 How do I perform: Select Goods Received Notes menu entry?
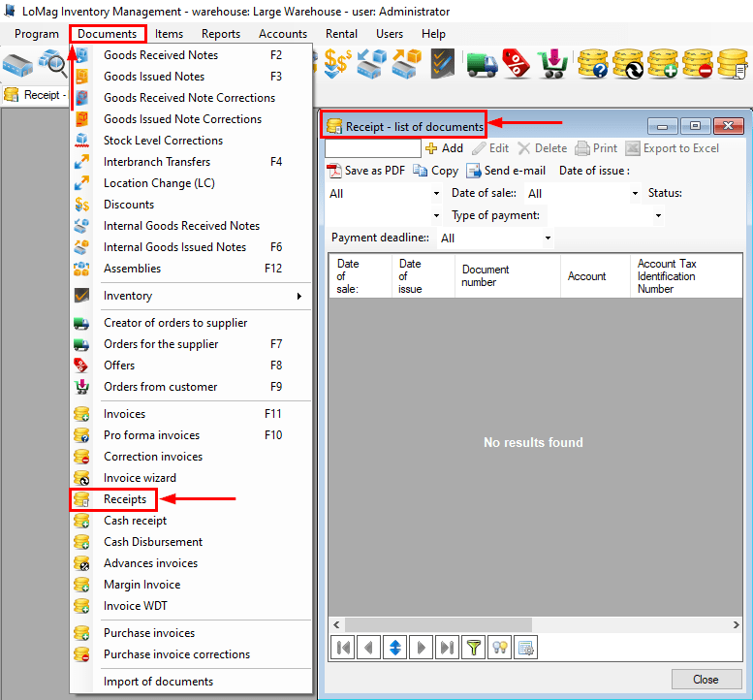[x=191, y=55]
